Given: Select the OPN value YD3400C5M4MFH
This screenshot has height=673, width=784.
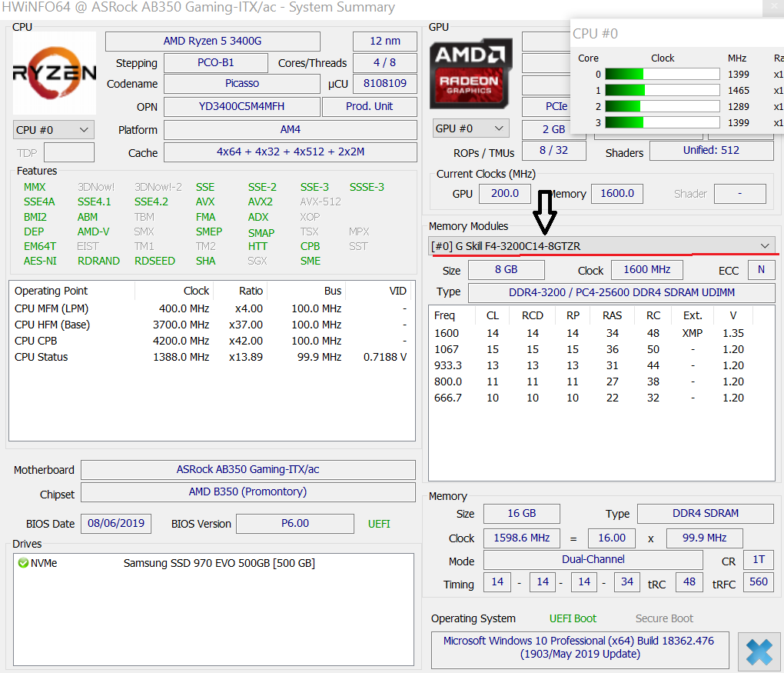Looking at the screenshot, I should (x=242, y=107).
